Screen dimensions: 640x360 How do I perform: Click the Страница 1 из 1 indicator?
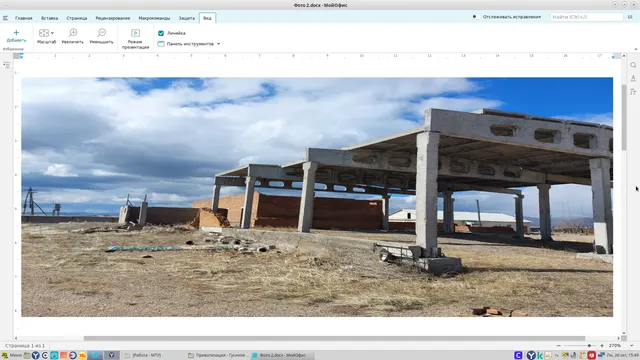point(25,346)
